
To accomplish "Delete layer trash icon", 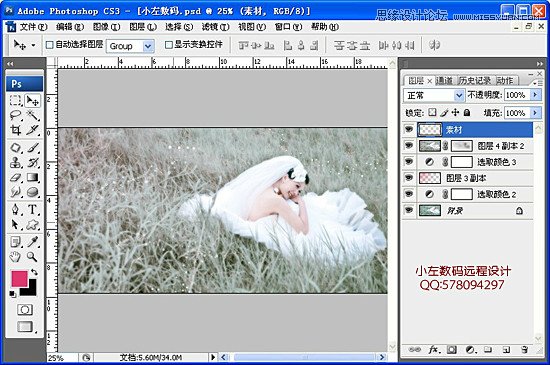I will point(524,350).
